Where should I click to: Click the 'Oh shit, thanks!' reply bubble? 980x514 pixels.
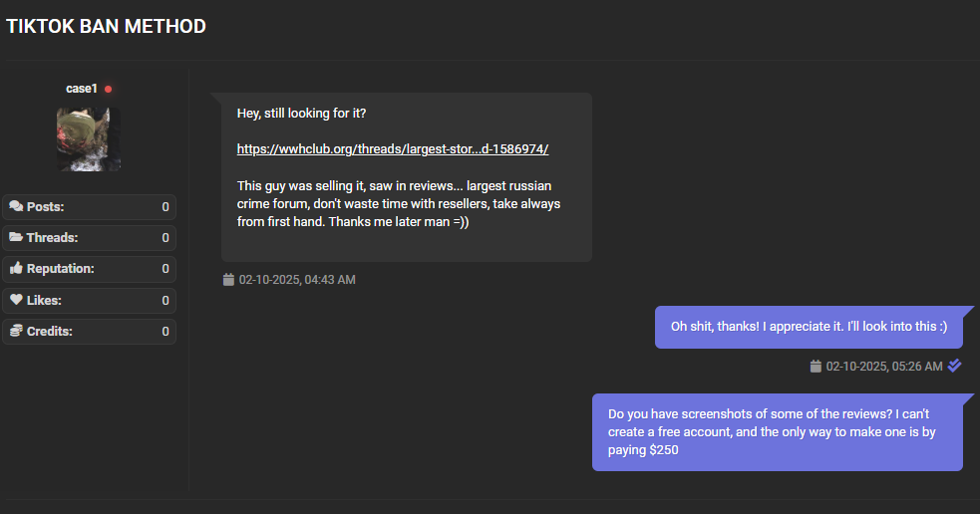pyautogui.click(x=809, y=327)
